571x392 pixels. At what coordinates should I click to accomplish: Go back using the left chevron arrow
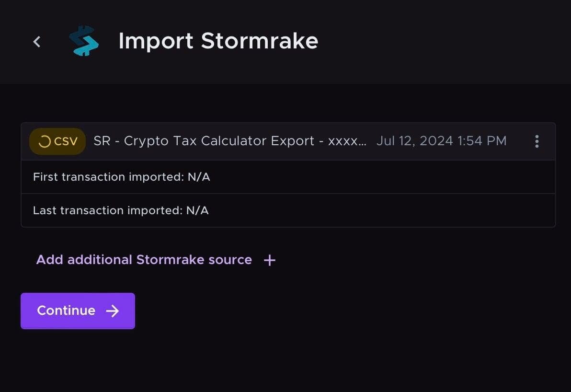(x=37, y=42)
